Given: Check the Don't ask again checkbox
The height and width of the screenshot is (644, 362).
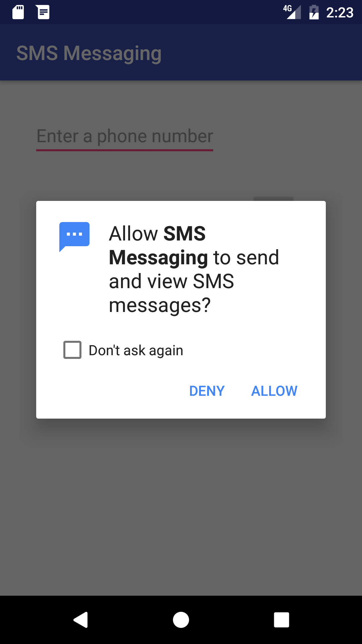Looking at the screenshot, I should coord(72,350).
